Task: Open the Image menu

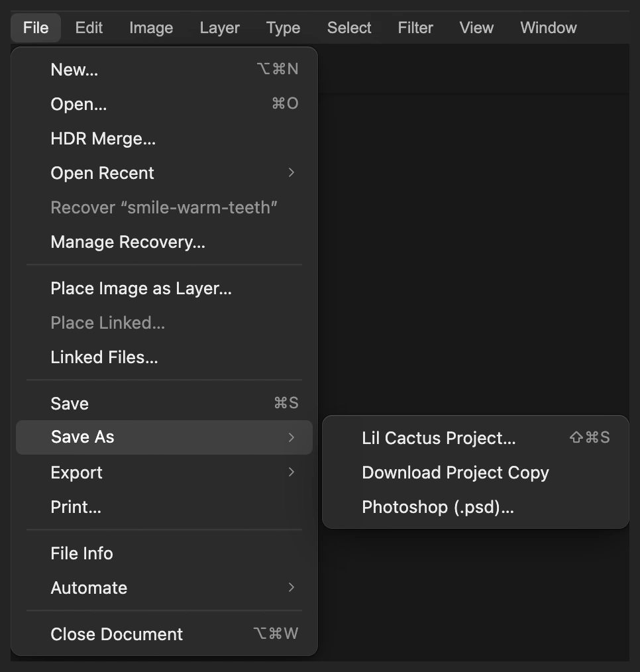Action: tap(151, 28)
